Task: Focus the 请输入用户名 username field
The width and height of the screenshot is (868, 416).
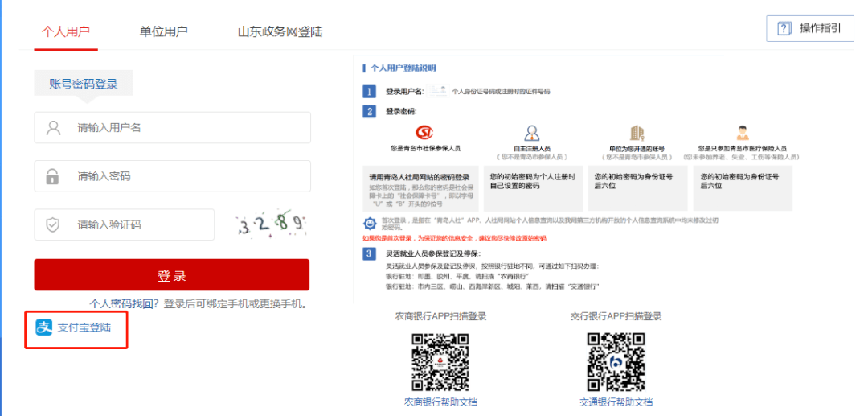Action: (x=172, y=128)
